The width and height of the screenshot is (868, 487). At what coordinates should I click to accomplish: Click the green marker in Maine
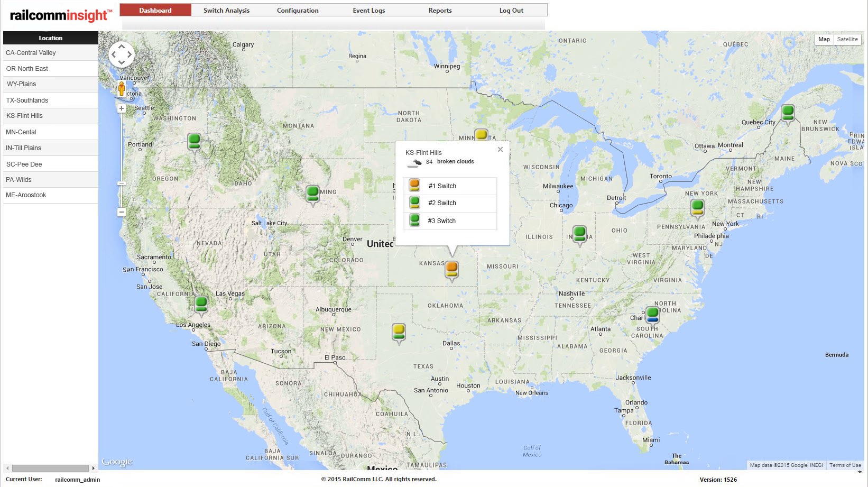(788, 114)
